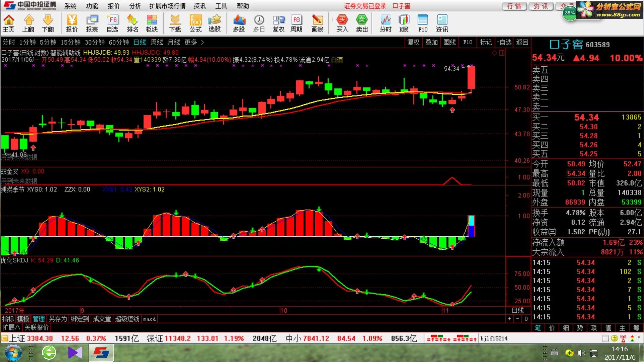Click the 模板 bottom tab
The width and height of the screenshot is (644, 362).
coord(23,319)
